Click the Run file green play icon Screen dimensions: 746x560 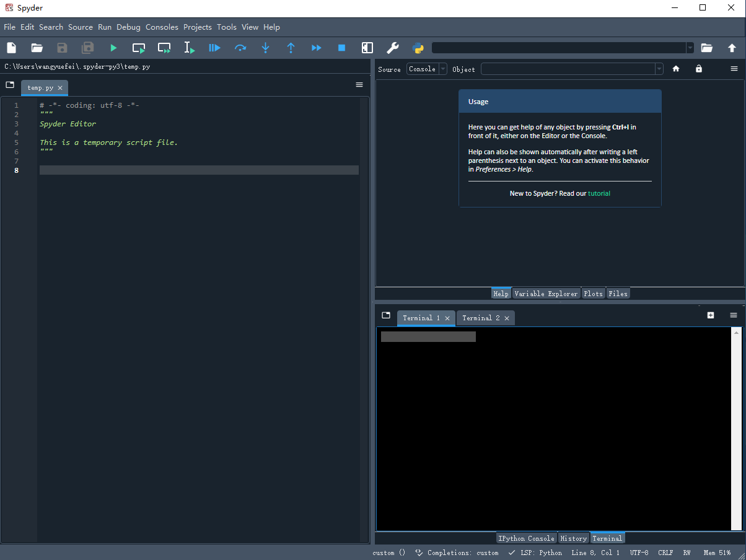(113, 48)
